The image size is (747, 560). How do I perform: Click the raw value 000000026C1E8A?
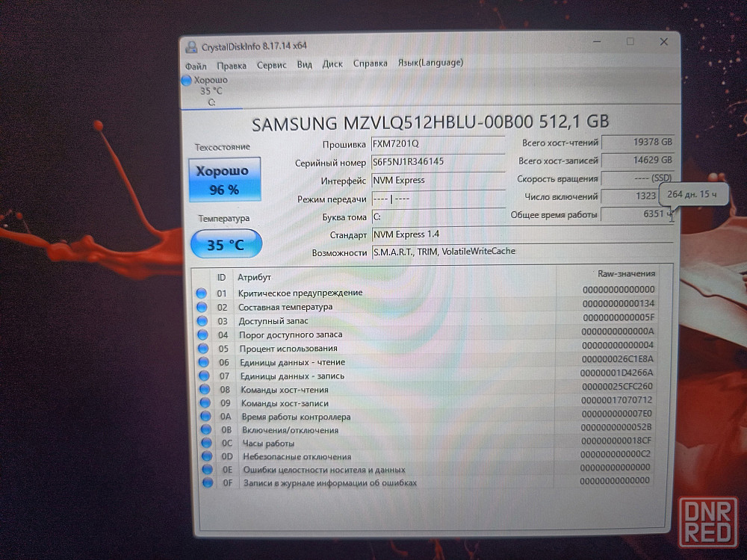coord(618,359)
